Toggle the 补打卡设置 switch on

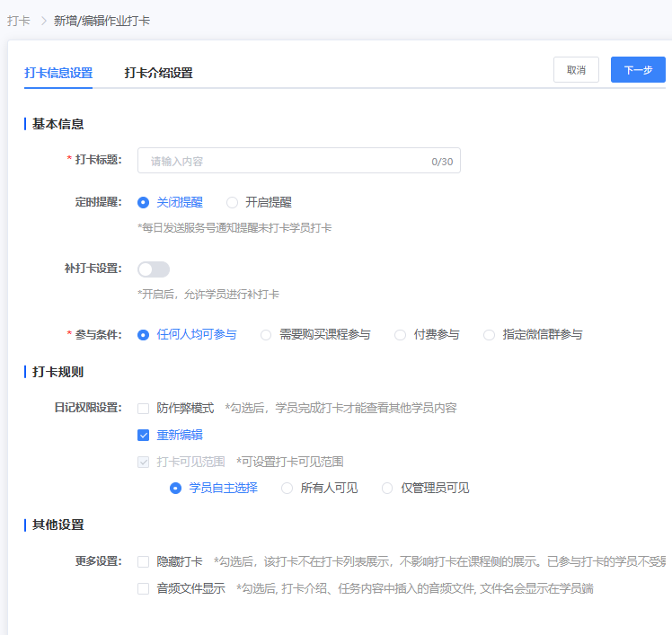[154, 269]
